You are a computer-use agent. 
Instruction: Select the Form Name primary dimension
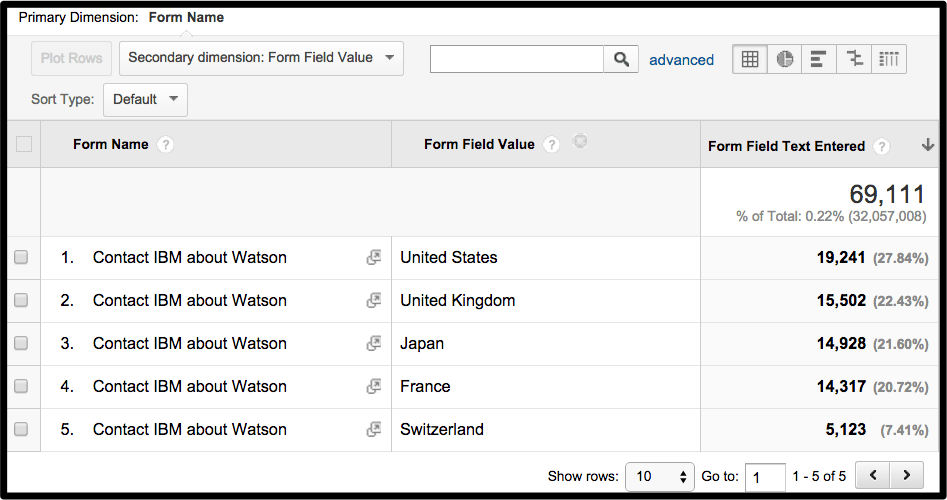point(186,18)
